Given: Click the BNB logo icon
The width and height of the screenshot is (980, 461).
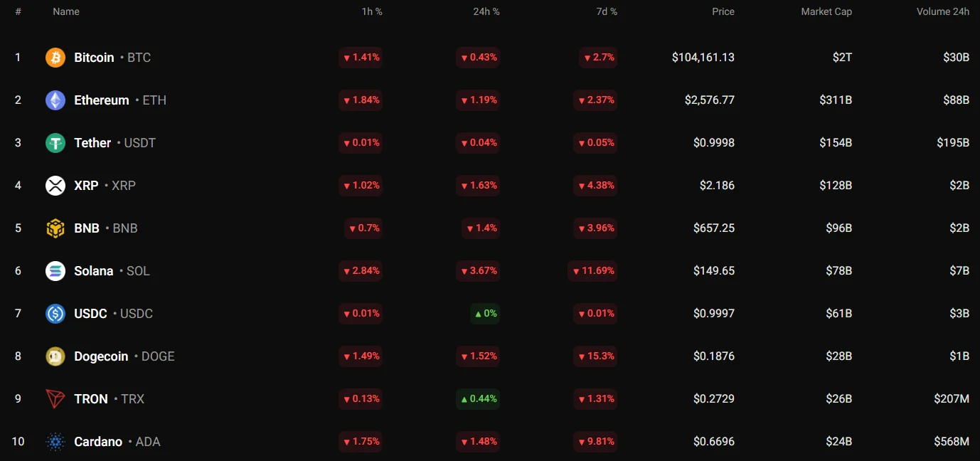Looking at the screenshot, I should tap(55, 228).
